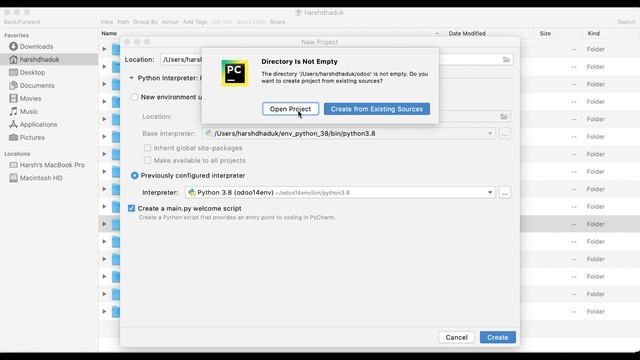This screenshot has height=360, width=640.
Task: Open interpreter ellipsis settings button
Action: (x=505, y=193)
